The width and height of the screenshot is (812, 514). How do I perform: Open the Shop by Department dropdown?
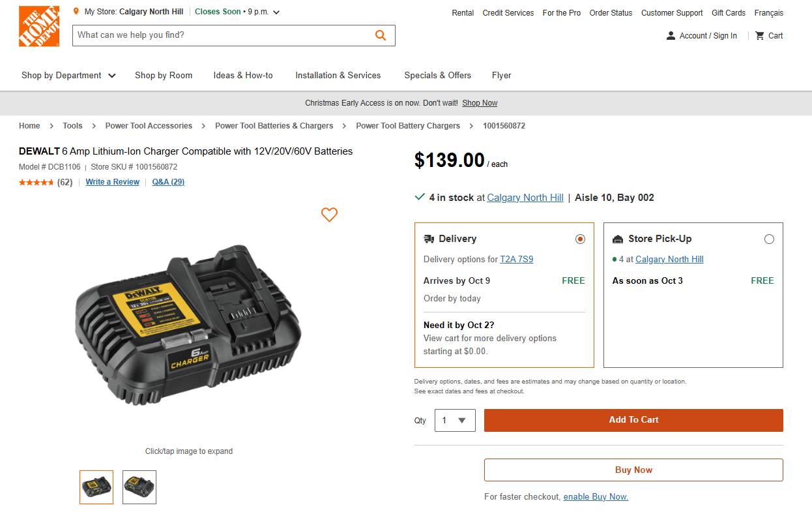point(68,75)
